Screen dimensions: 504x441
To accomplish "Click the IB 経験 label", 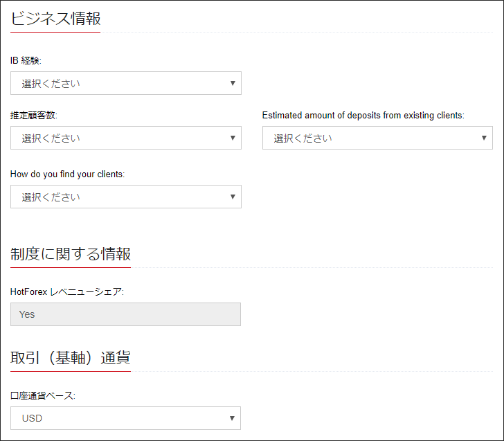I will tap(26, 61).
